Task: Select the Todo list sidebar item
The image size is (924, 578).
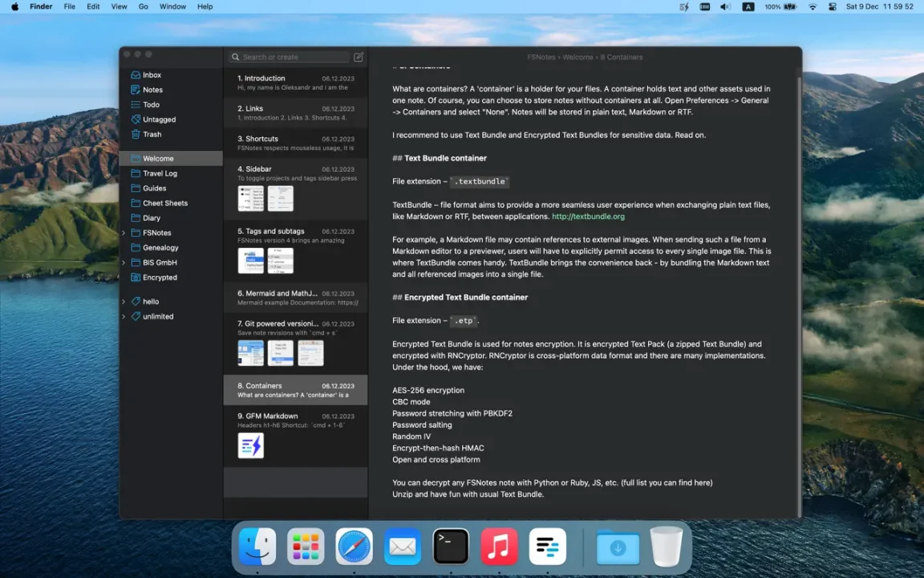Action: click(151, 104)
